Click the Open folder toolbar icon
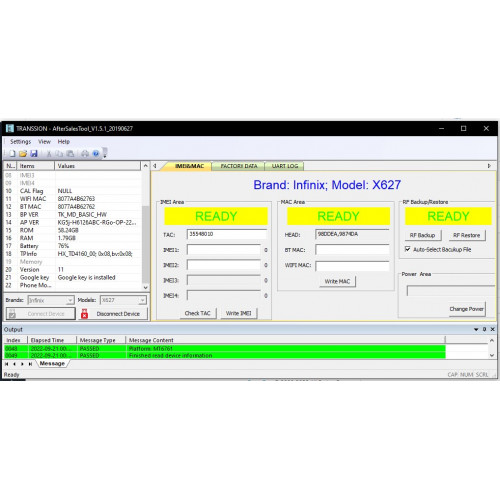This screenshot has height=500, width=500. tap(23, 154)
